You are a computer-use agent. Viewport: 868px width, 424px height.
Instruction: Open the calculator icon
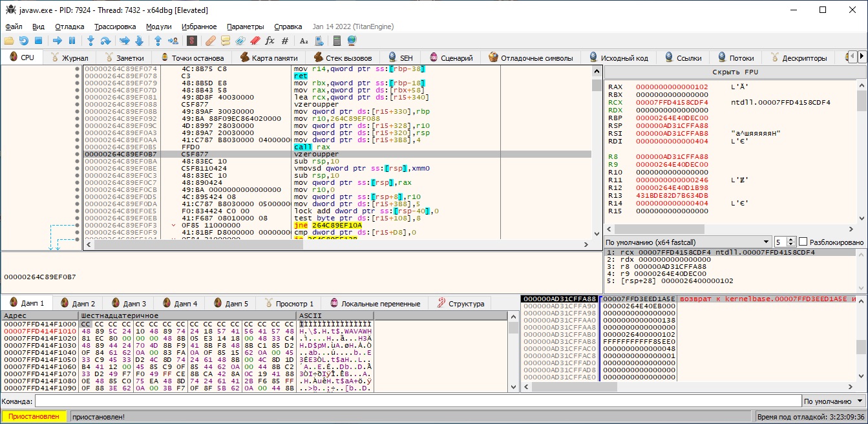pyautogui.click(x=337, y=41)
